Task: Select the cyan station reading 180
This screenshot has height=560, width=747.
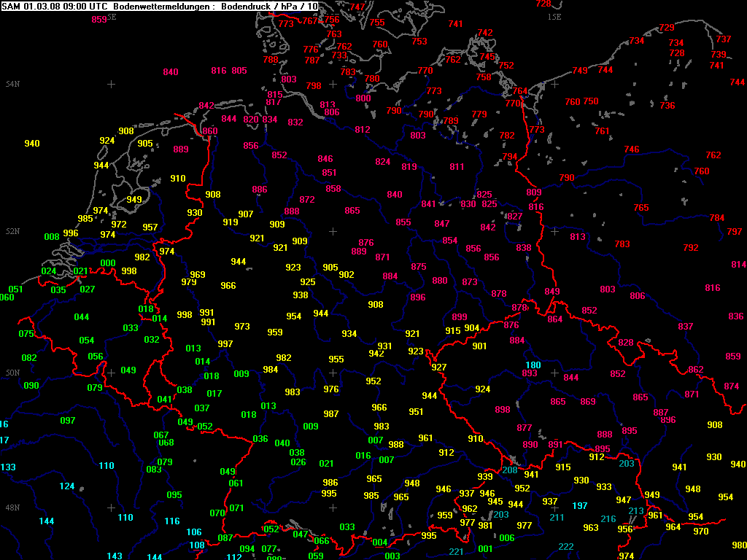Action: pos(533,365)
